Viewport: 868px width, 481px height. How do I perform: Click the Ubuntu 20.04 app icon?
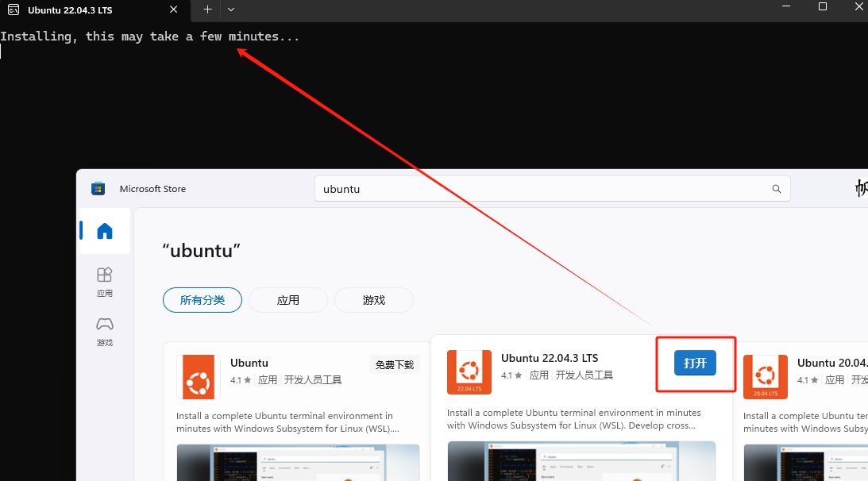click(x=765, y=377)
